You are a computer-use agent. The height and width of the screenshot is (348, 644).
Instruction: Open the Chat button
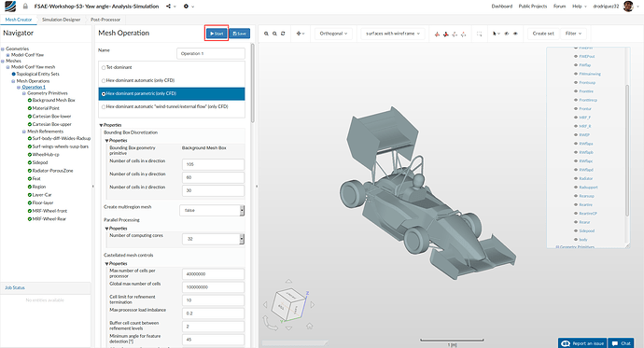pos(622,343)
